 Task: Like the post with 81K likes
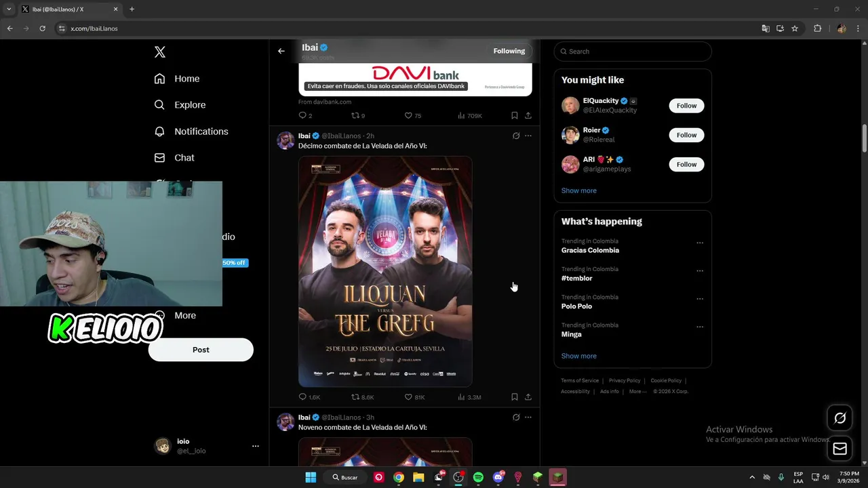tap(414, 397)
